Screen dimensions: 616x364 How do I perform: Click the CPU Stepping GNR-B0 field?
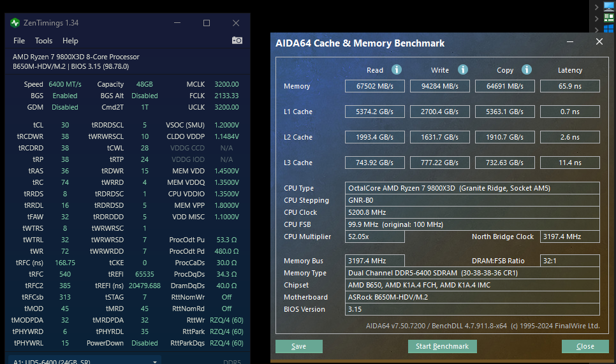pos(473,200)
